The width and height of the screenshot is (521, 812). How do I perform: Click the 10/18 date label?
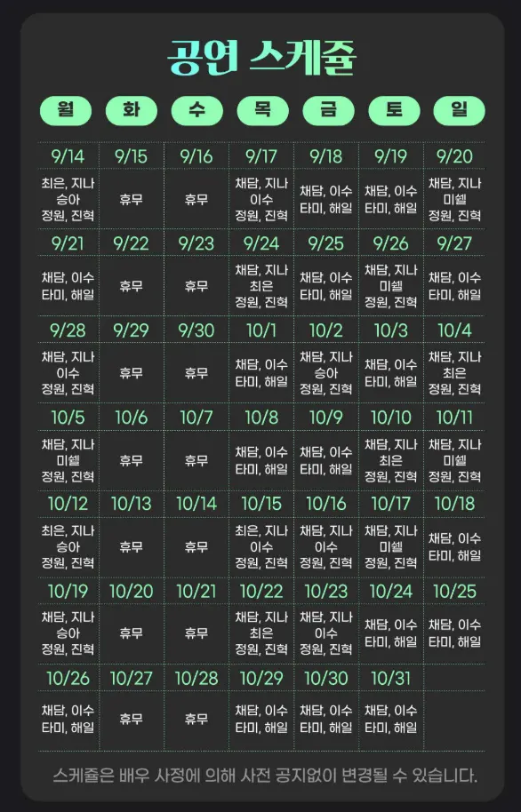click(454, 504)
